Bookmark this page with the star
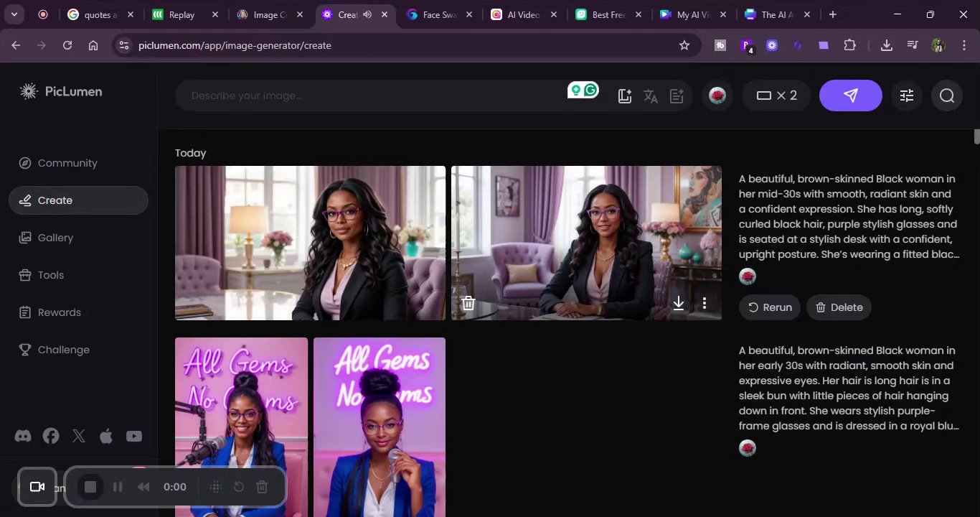 pyautogui.click(x=684, y=45)
